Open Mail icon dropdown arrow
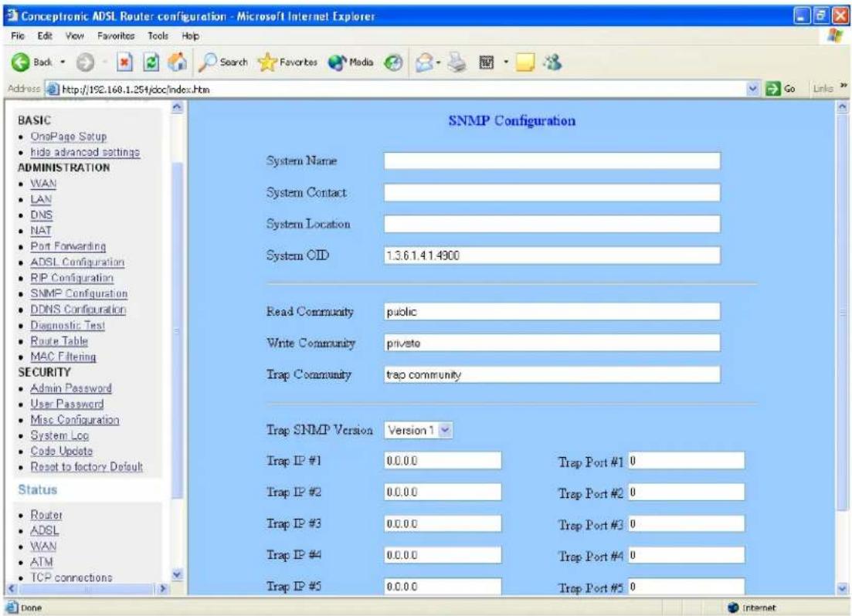852x616 pixels. pyautogui.click(x=438, y=63)
